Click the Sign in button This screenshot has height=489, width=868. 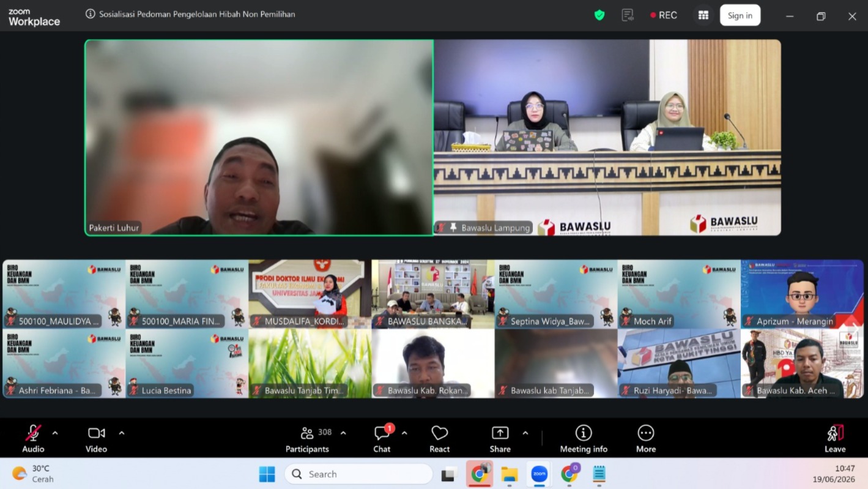coord(740,15)
